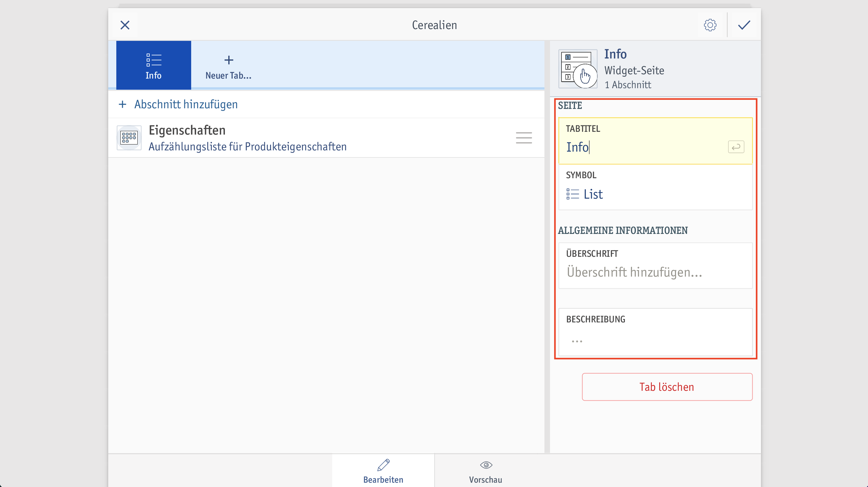
Task: Click the Überschrift hinzufügen field
Action: point(655,265)
